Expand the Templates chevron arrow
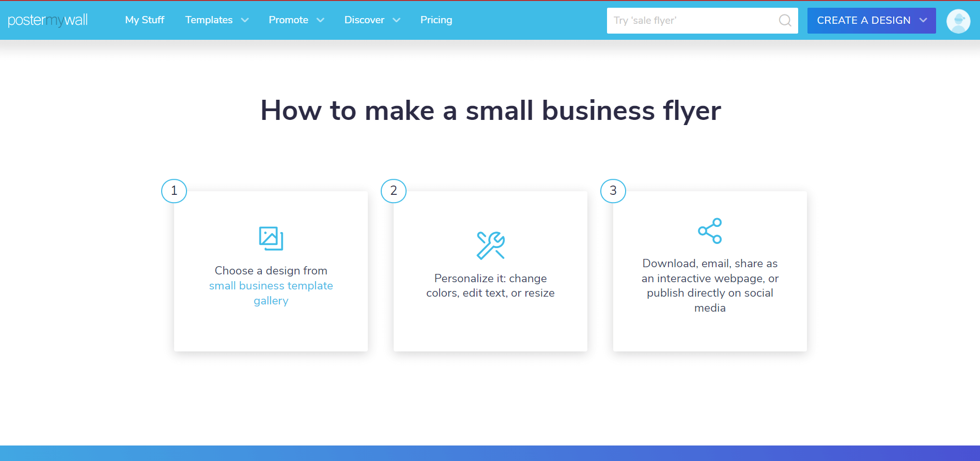Viewport: 980px width, 461px height. point(245,20)
